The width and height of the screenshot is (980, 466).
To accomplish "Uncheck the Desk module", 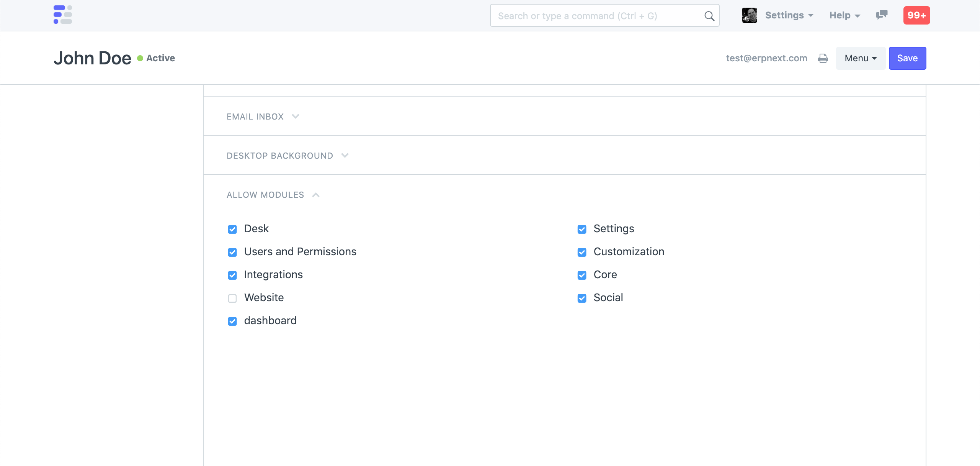I will click(232, 229).
